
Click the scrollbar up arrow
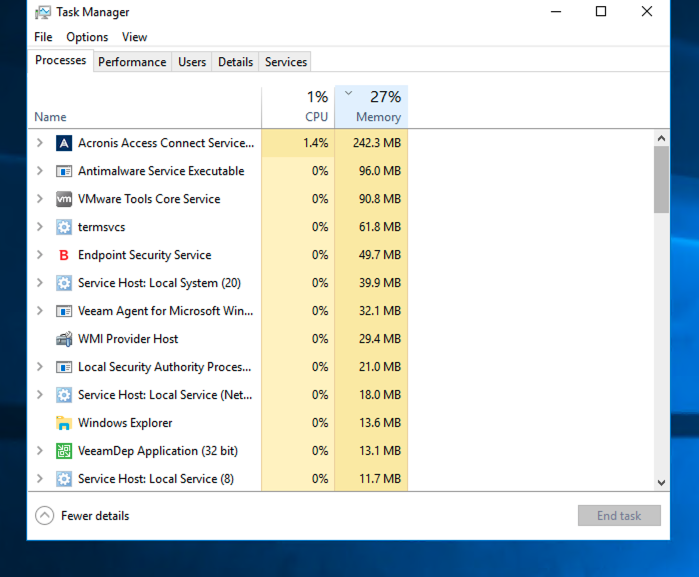click(662, 138)
